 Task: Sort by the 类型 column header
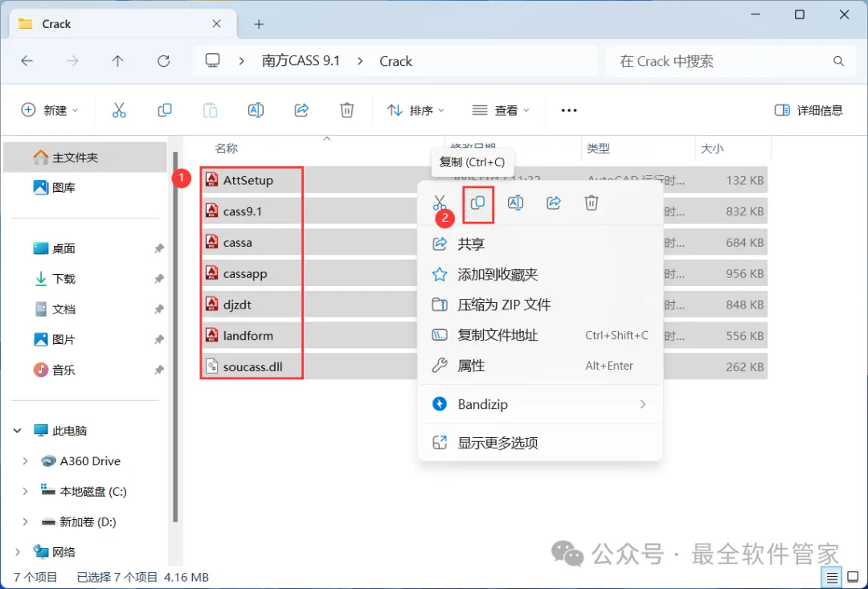click(x=598, y=149)
